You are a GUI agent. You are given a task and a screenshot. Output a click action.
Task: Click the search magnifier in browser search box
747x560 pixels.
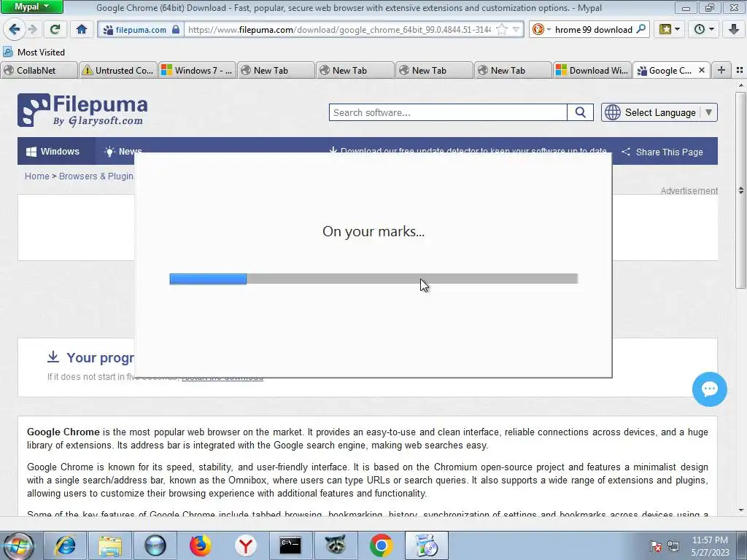[640, 29]
